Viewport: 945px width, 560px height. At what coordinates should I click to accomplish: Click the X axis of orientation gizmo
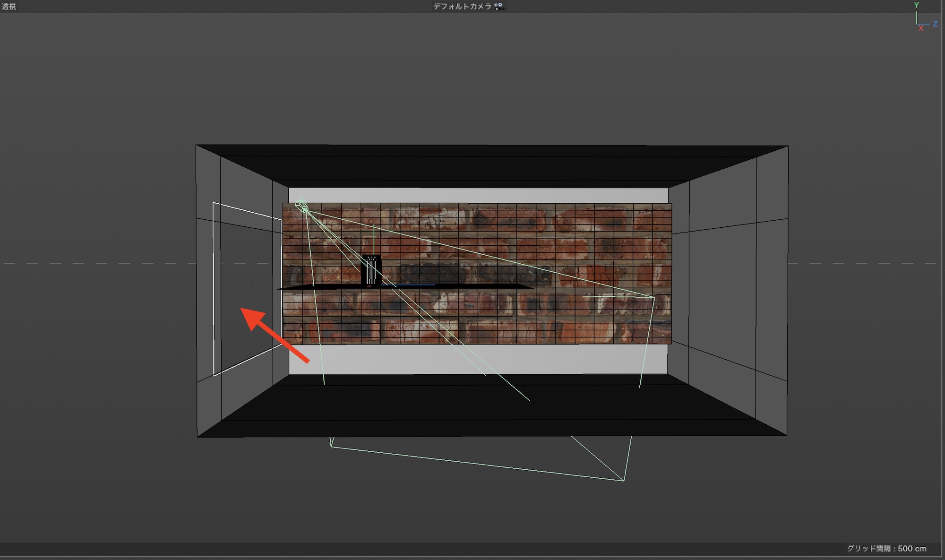coord(921,29)
